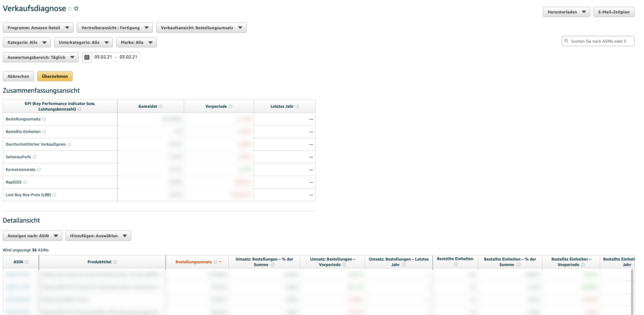The height and width of the screenshot is (315, 644).
Task: Click the favorite star next to Verkaufsdiagnose
Action: coord(76,8)
